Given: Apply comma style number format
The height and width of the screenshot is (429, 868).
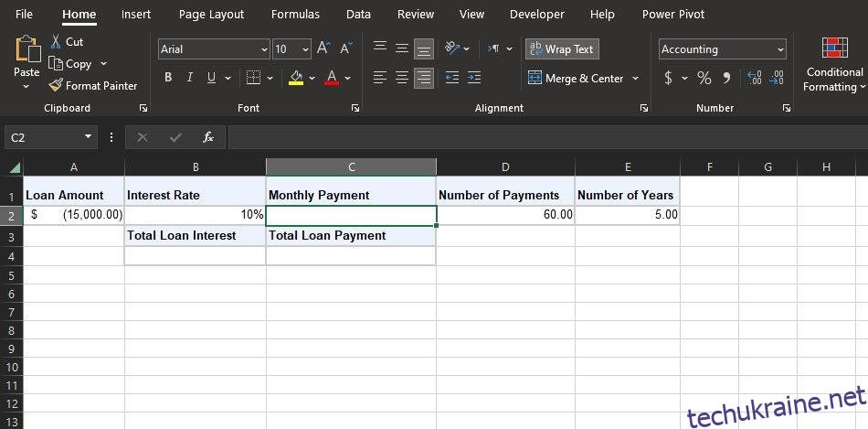Looking at the screenshot, I should (x=727, y=78).
